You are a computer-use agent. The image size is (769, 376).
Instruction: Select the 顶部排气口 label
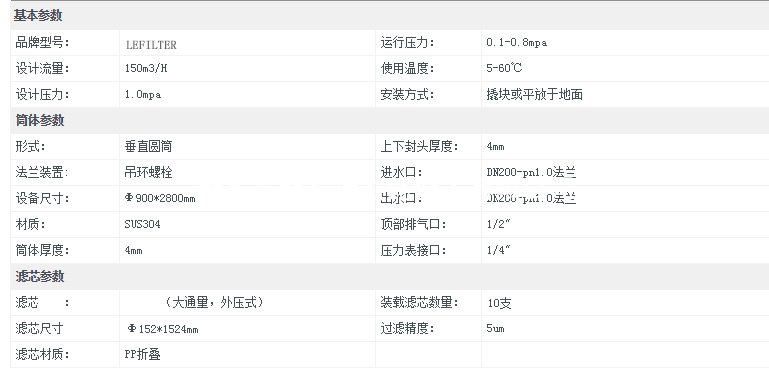(x=414, y=225)
